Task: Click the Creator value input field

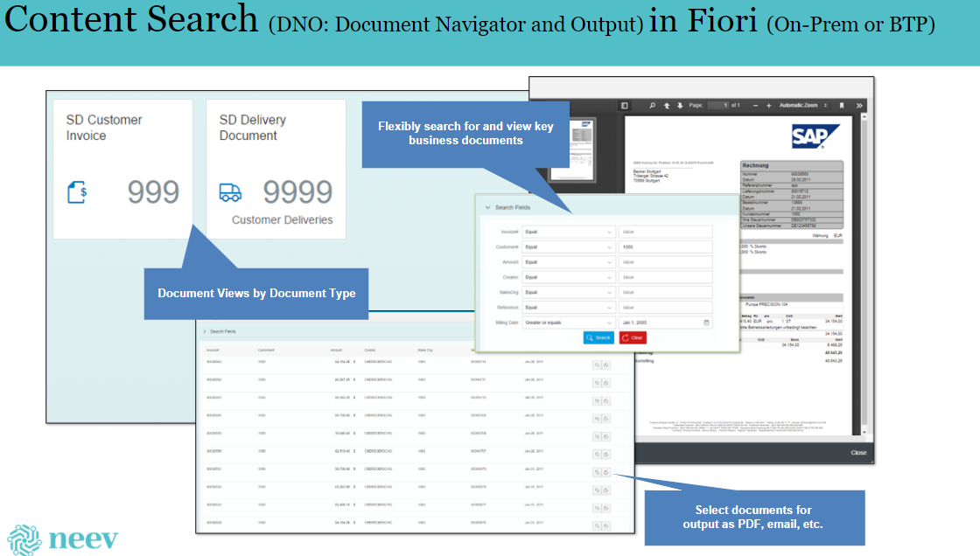Action: 666,277
